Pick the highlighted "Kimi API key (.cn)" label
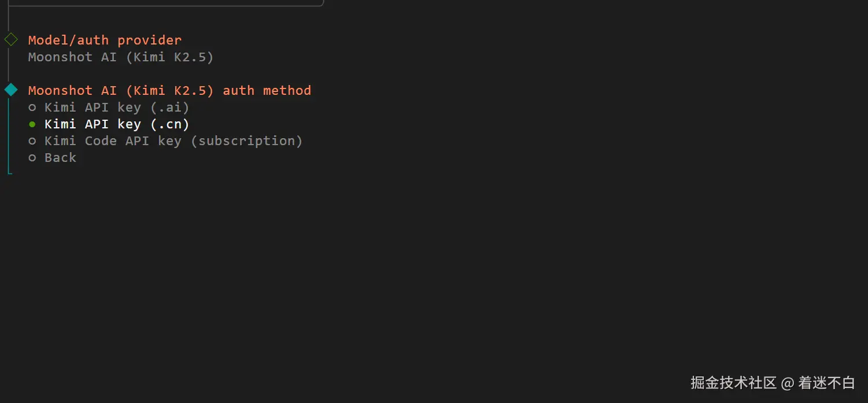Screen dimensions: 868x403 tap(117, 124)
